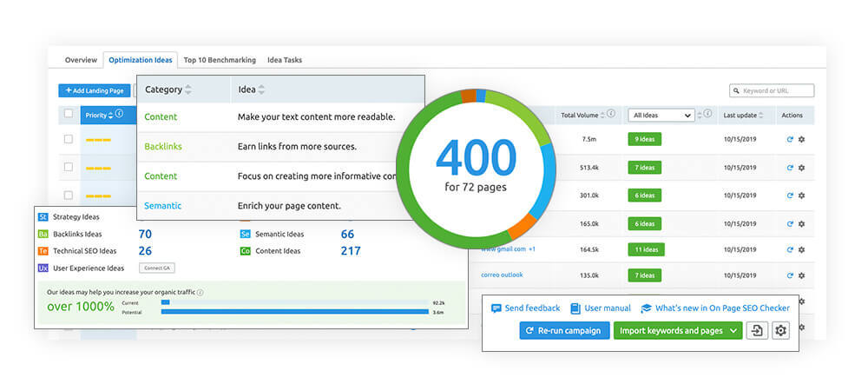The height and width of the screenshot is (391, 868).
Task: Toggle the select-all checkbox in table header
Action: [x=69, y=114]
